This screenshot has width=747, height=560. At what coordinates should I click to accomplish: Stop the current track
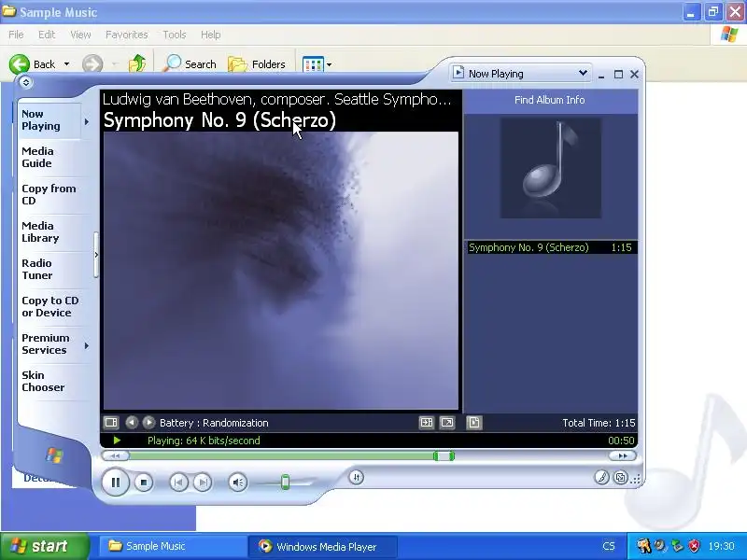point(144,483)
